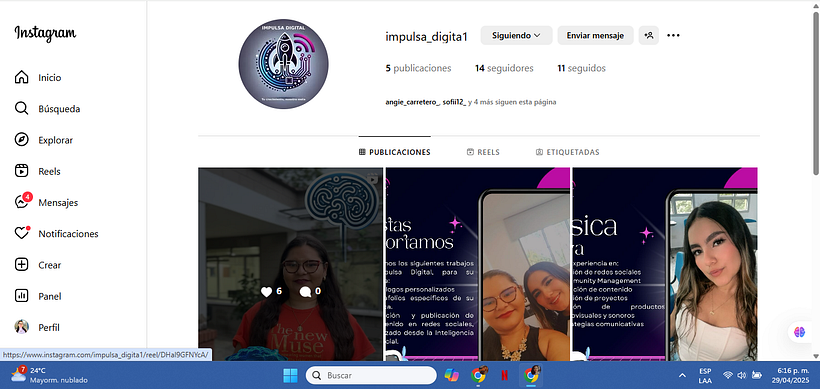Open the Notificaciones heart icon
Image resolution: width=820 pixels, height=389 pixels.
click(x=21, y=233)
